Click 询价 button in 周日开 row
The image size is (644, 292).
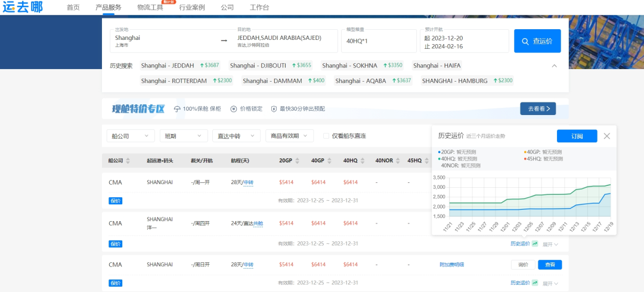pos(524,265)
